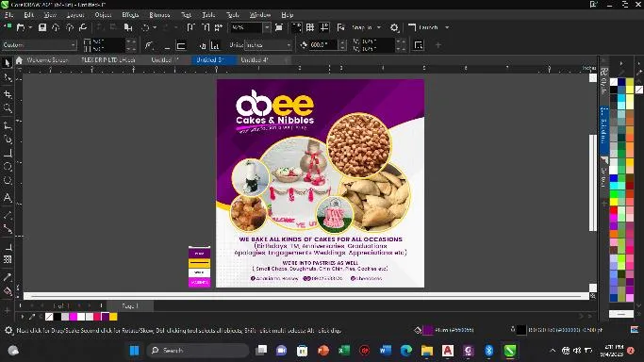This screenshot has height=362, width=644.
Task: Select the Transparency tool in the toolbox
Action: coord(8,259)
